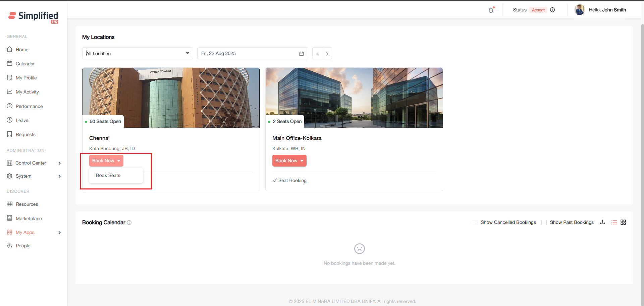Viewport: 644px width, 306px height.
Task: Download the booking calendar export
Action: pyautogui.click(x=602, y=222)
